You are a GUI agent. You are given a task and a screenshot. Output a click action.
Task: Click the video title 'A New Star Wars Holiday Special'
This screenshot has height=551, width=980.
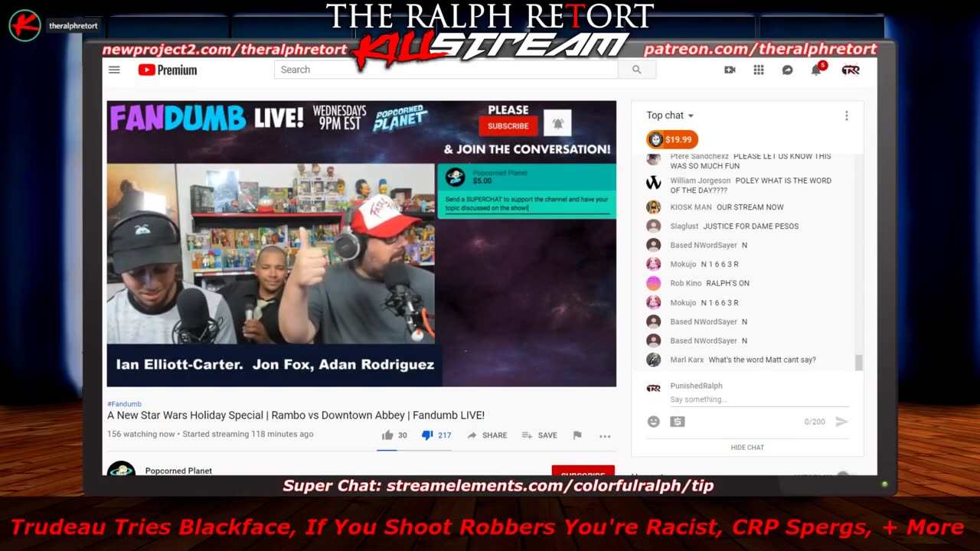click(296, 416)
